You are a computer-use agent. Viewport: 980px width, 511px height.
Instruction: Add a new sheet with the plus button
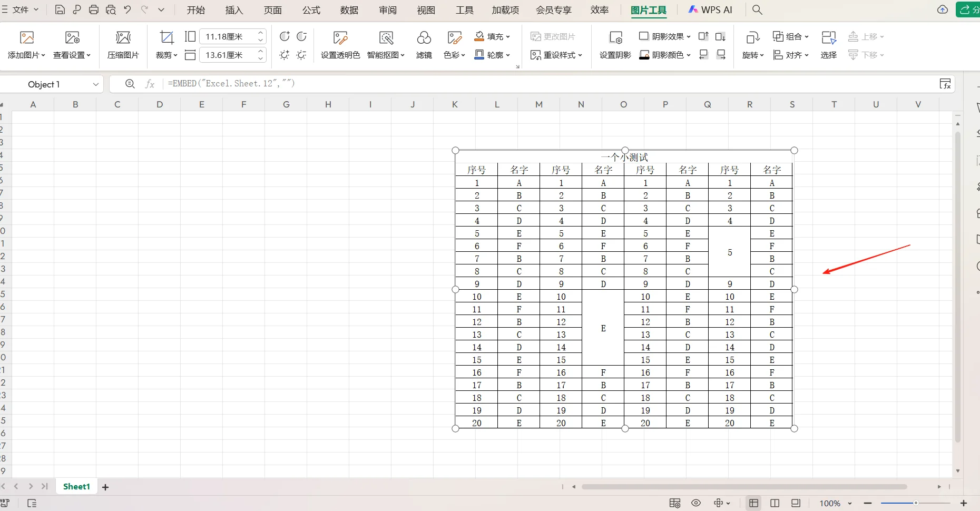pyautogui.click(x=105, y=487)
